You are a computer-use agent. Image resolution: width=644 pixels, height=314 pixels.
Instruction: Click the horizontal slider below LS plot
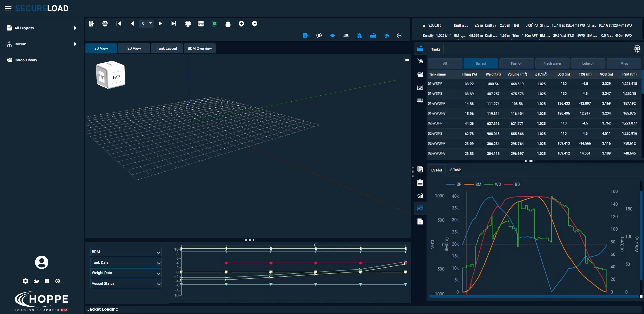click(534, 297)
